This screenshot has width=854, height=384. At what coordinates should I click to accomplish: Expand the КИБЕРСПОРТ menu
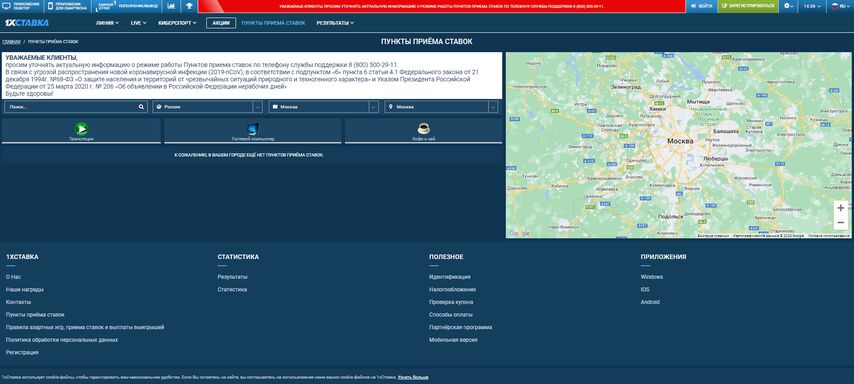pyautogui.click(x=177, y=23)
